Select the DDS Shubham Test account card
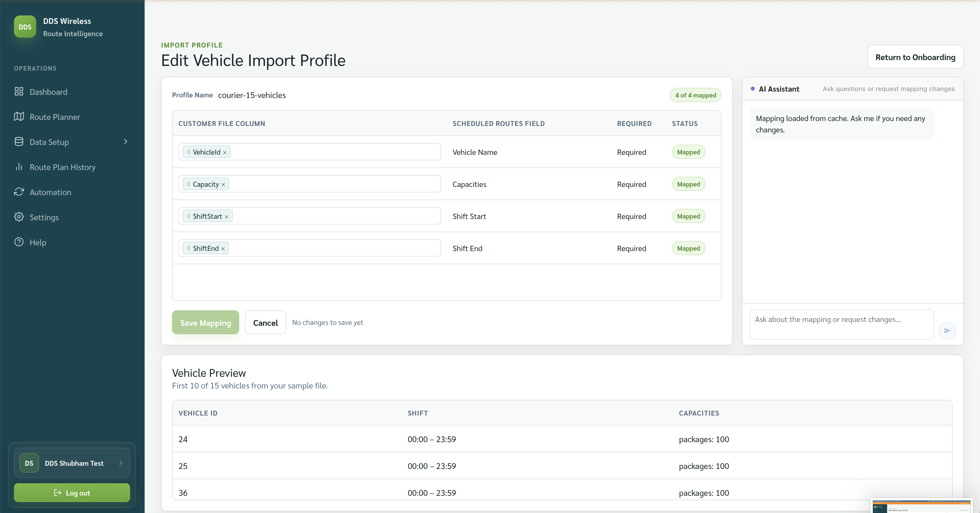980x513 pixels. coord(72,463)
